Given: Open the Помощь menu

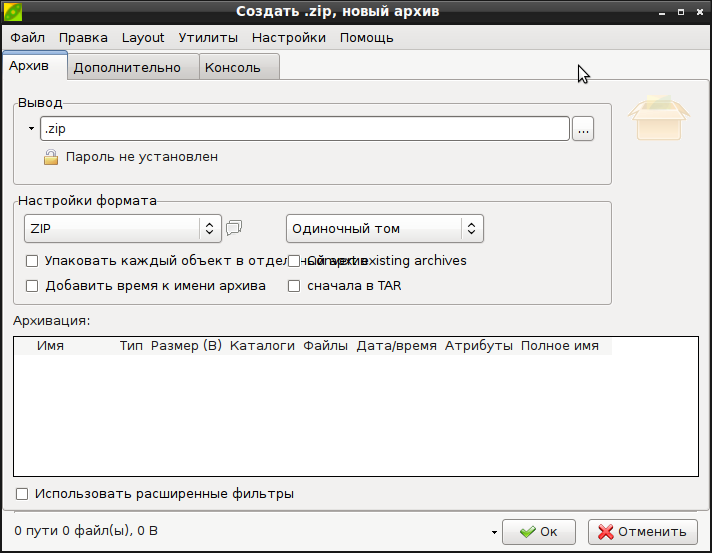Looking at the screenshot, I should click(366, 38).
